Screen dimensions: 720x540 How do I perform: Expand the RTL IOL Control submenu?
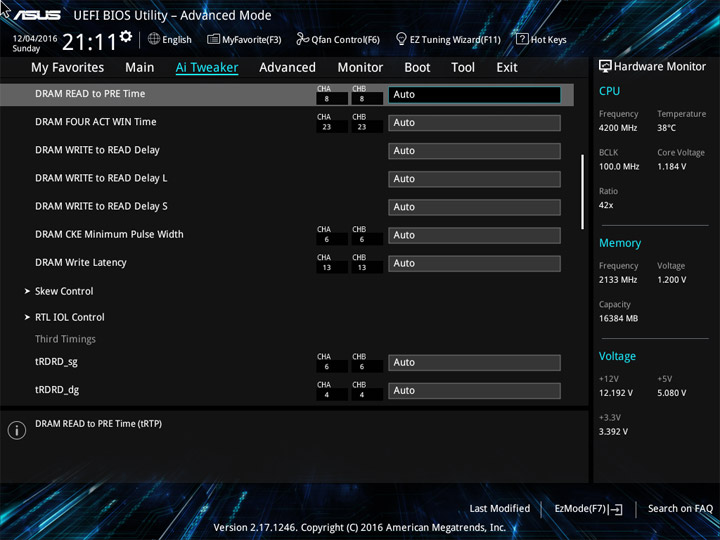(69, 317)
